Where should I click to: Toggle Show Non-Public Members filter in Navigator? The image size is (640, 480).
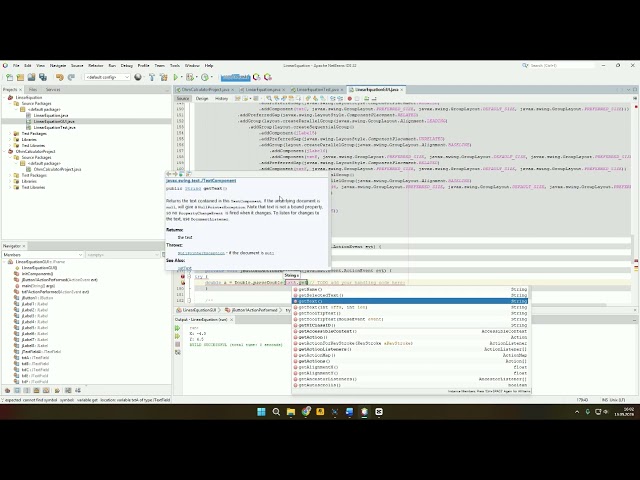pos(36,391)
